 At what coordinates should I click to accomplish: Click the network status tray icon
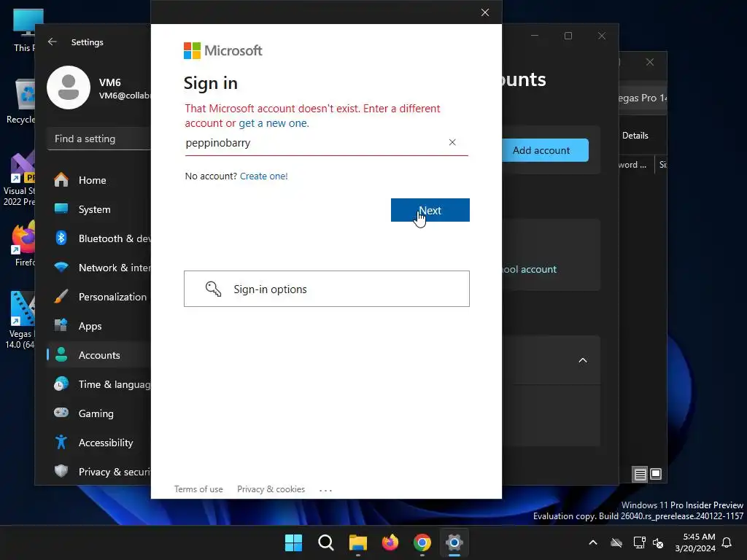[x=639, y=542]
